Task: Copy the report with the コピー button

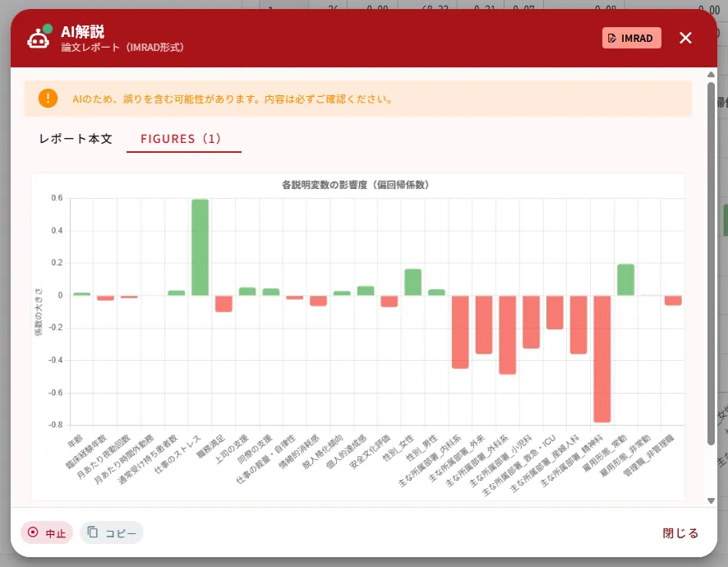Action: click(112, 532)
